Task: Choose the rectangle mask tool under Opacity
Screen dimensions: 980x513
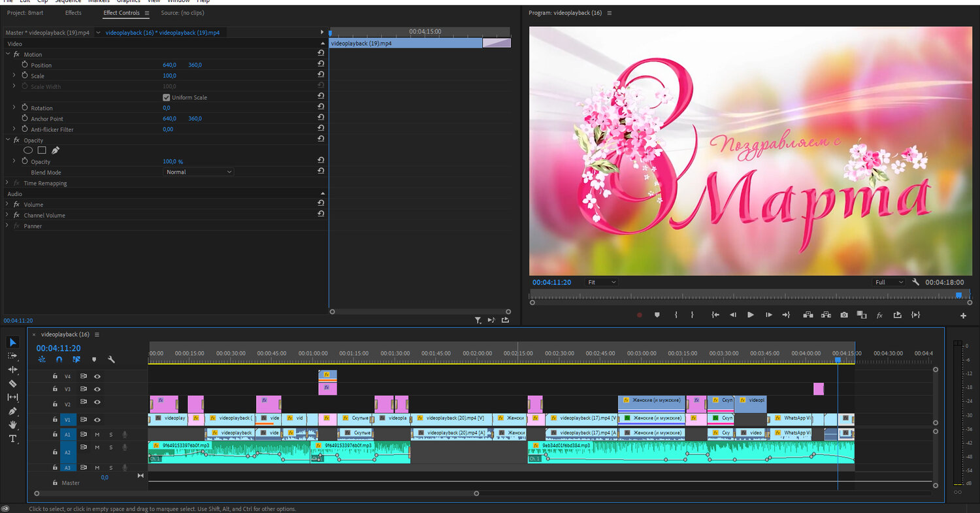Action: (42, 150)
